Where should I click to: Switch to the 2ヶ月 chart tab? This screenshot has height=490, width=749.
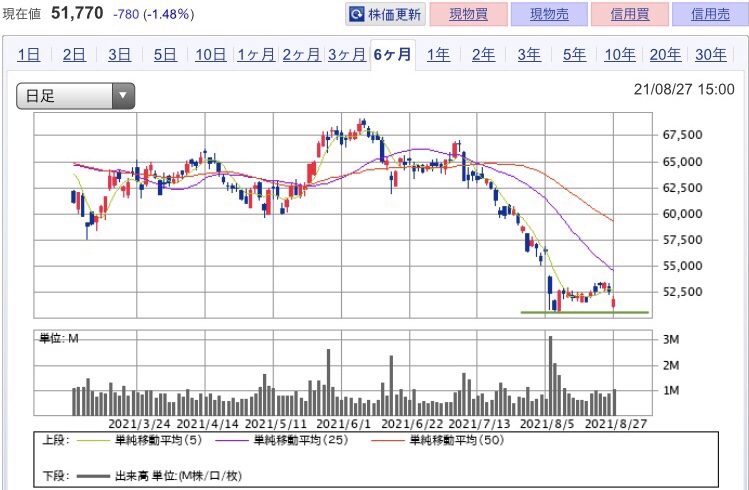pos(301,55)
